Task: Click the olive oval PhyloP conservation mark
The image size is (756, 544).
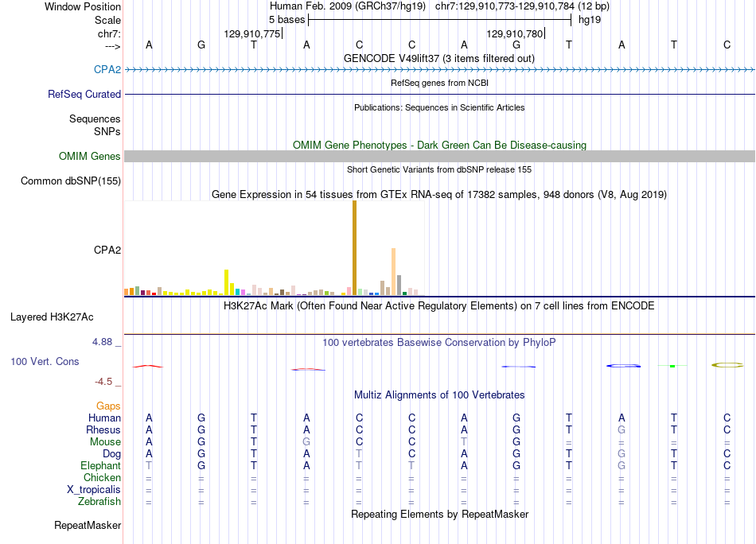Action: [727, 365]
